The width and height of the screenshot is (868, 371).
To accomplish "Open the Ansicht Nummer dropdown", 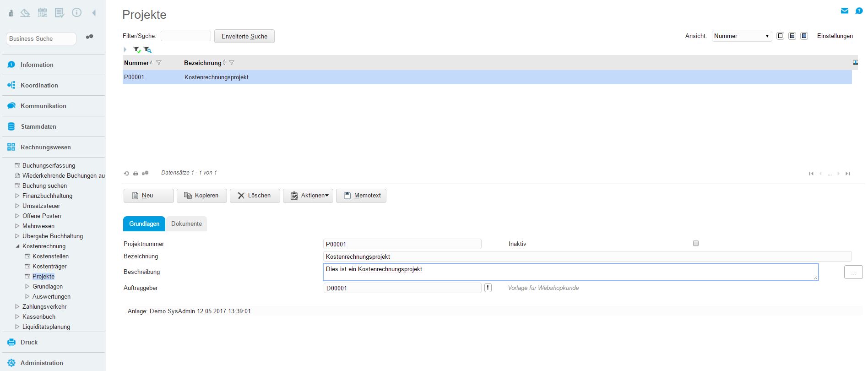I will click(742, 36).
